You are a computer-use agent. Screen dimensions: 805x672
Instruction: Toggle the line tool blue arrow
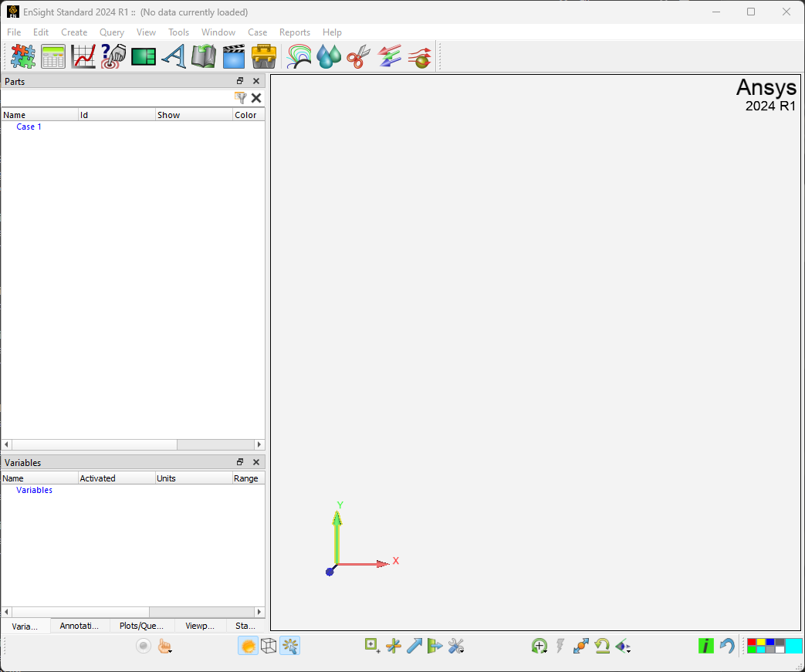(x=414, y=646)
